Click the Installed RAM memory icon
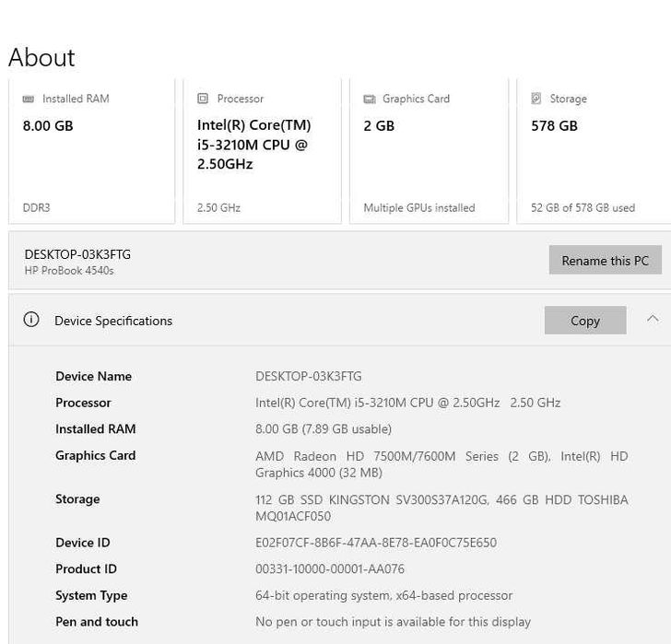 click(x=29, y=100)
